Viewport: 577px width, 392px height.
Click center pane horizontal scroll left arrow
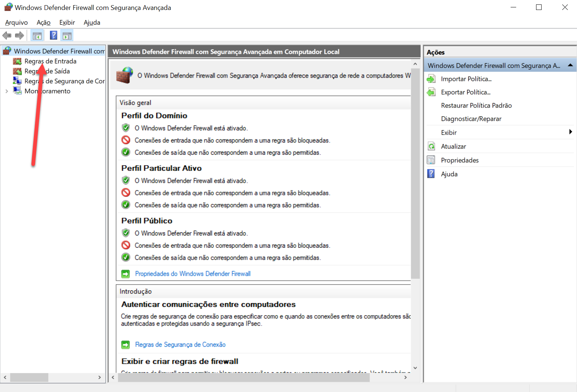[x=113, y=377]
